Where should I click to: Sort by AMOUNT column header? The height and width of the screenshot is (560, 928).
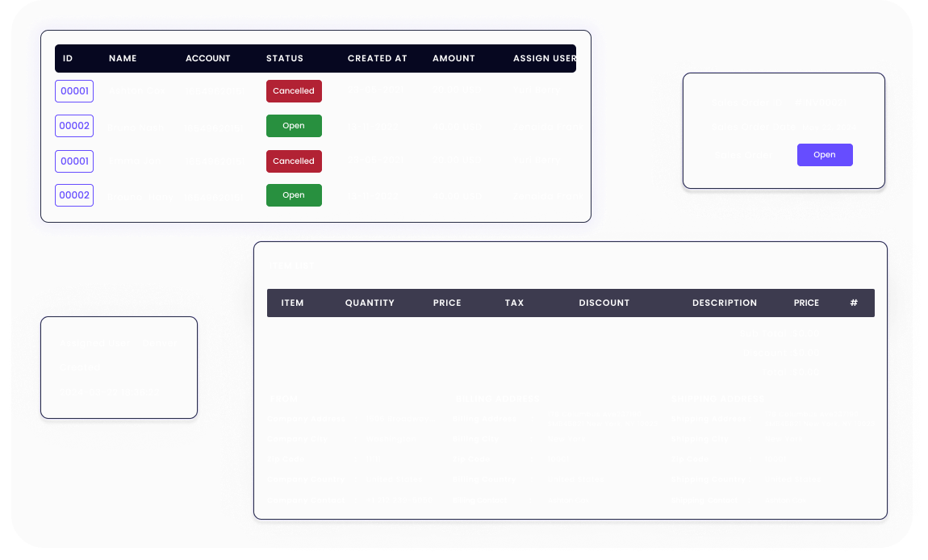click(454, 59)
